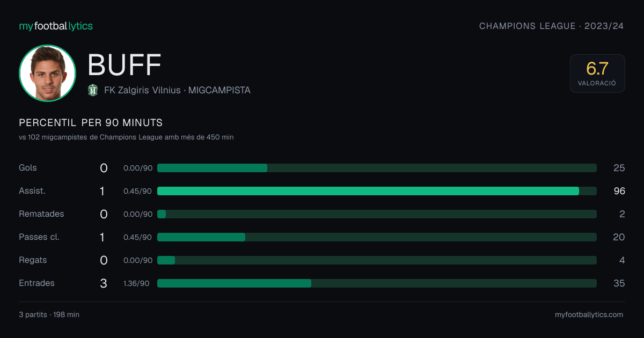
Task: Select the Assist. percentile value 96
Action: pos(619,191)
